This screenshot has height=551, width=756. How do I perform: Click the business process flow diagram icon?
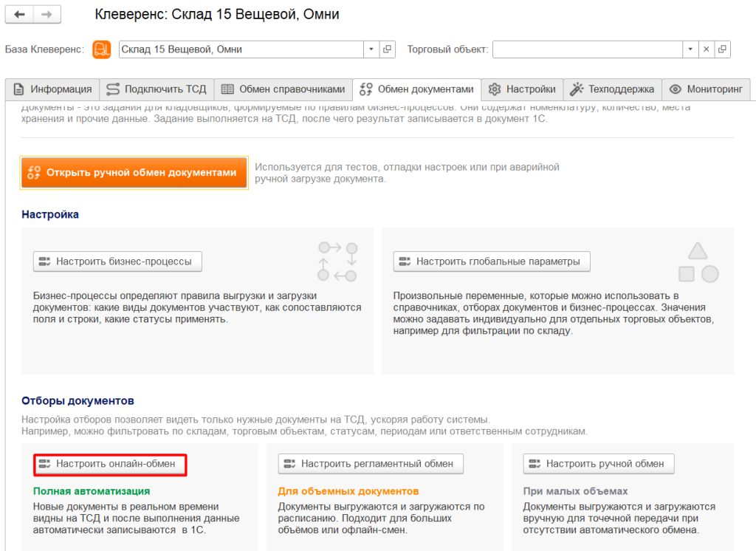pos(337,261)
